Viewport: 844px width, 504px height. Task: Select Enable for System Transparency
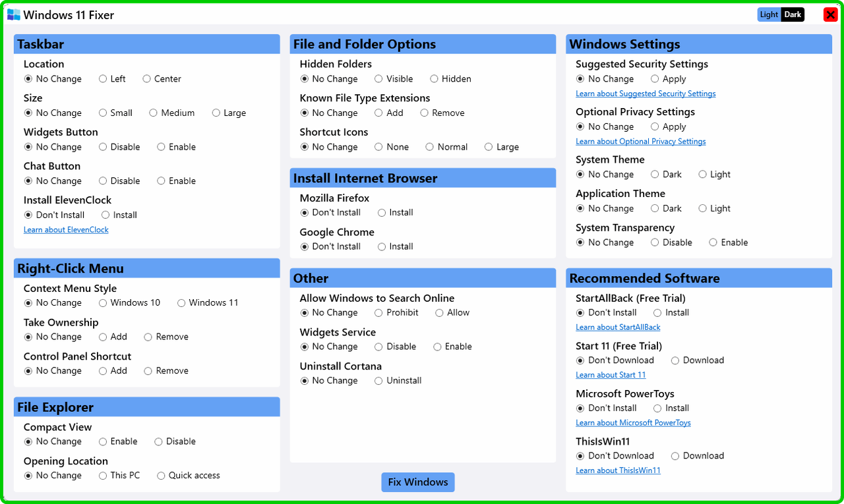point(729,243)
